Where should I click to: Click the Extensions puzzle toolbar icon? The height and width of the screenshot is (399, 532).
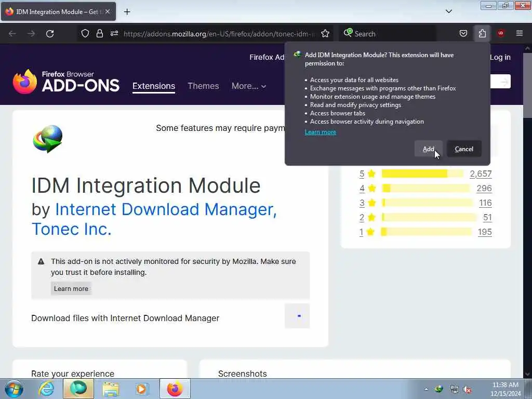(482, 34)
